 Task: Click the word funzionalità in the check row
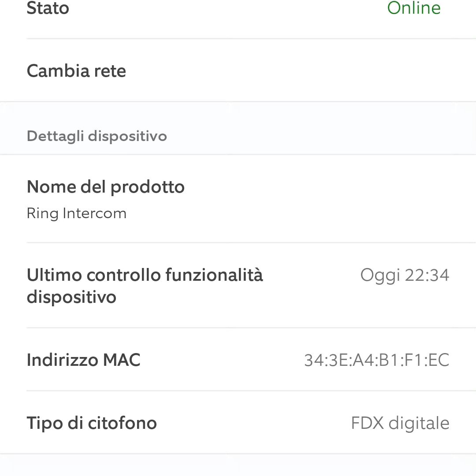[214, 275]
